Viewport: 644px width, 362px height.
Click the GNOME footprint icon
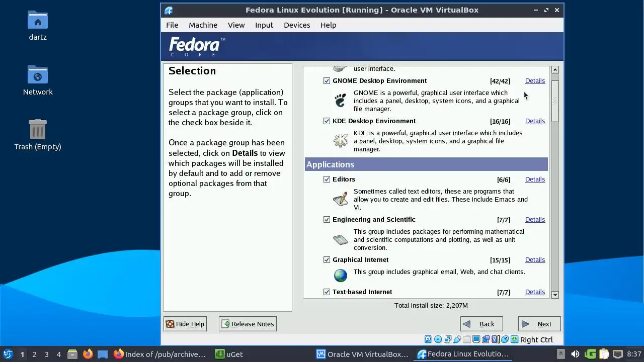tap(341, 100)
